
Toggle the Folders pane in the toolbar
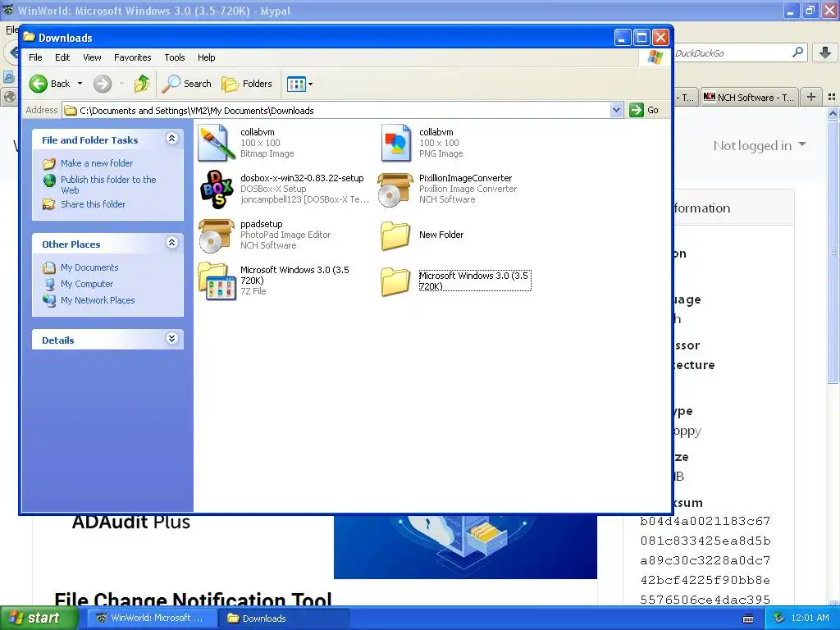(x=248, y=84)
